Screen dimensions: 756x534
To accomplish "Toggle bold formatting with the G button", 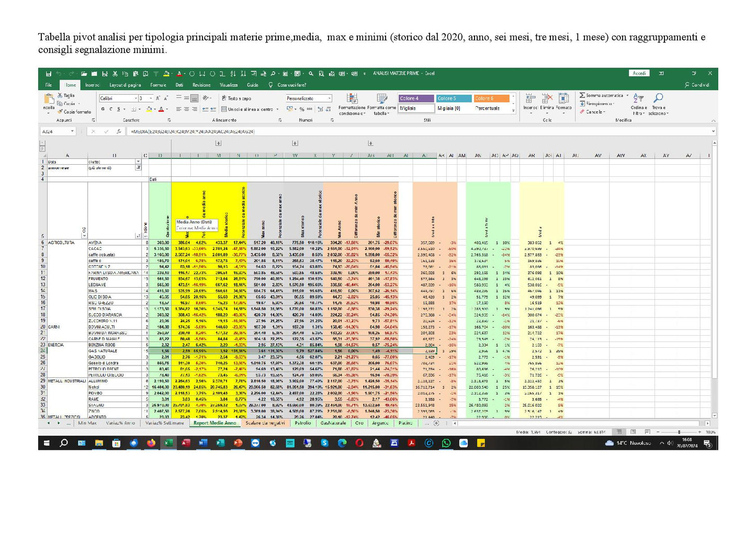I will [102, 109].
